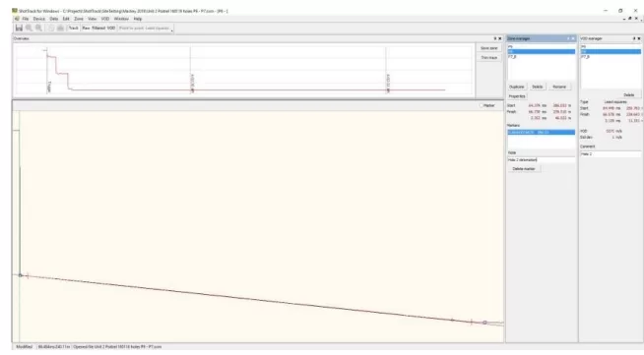Pin the Overview panel

(495, 38)
